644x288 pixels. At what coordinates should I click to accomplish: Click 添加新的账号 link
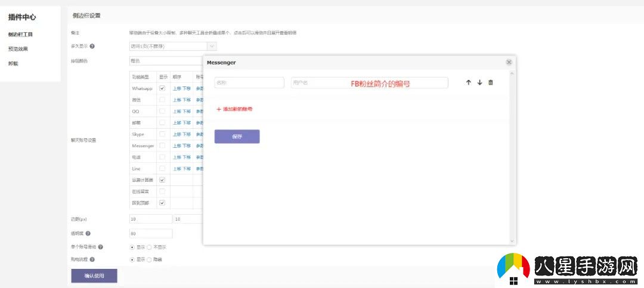pyautogui.click(x=234, y=110)
